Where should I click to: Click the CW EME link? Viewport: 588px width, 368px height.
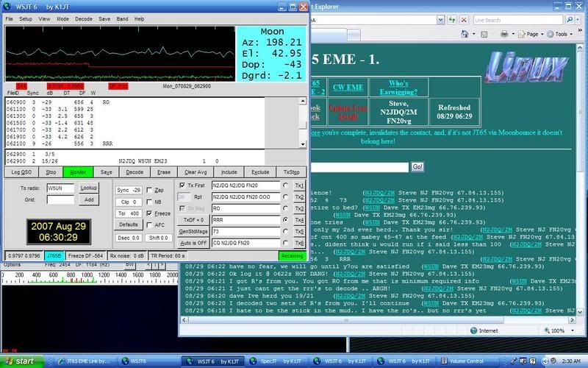(x=348, y=87)
